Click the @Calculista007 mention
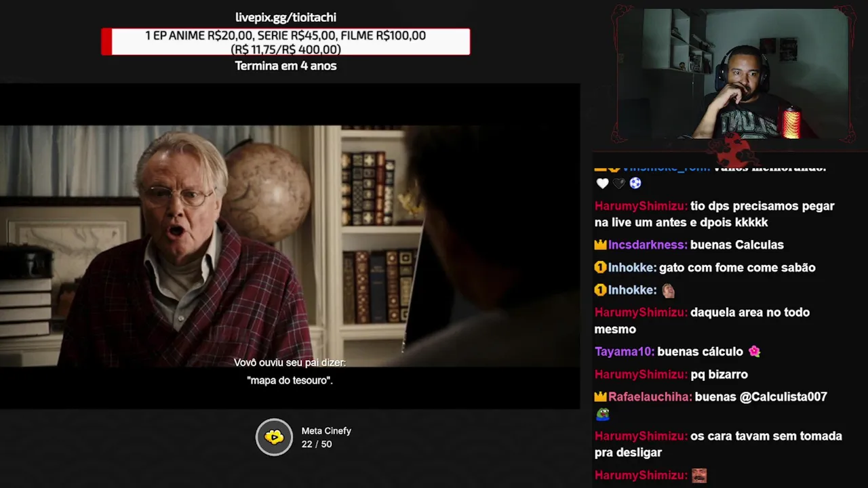Image resolution: width=868 pixels, height=488 pixels. coord(783,397)
